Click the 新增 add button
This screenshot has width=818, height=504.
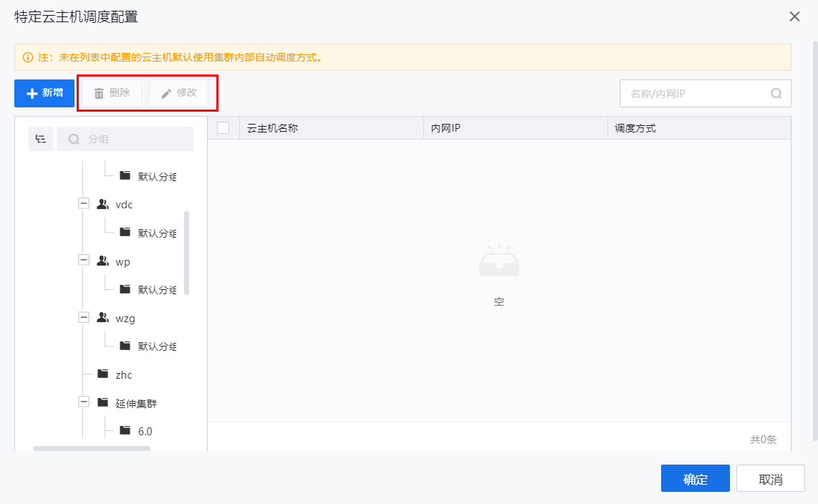tap(44, 93)
